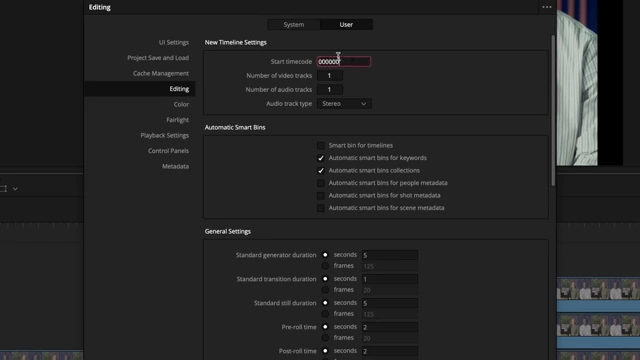
Task: Open Cache Management settings
Action: (x=161, y=73)
